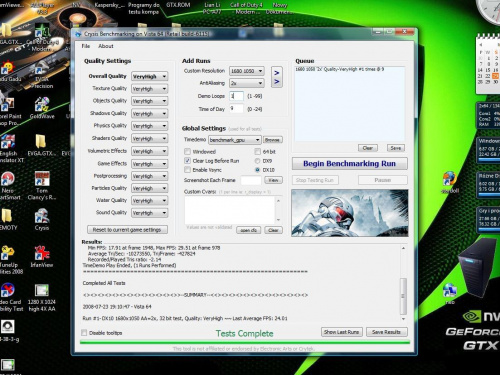
Task: Select the DX10 radio button
Action: point(257,170)
